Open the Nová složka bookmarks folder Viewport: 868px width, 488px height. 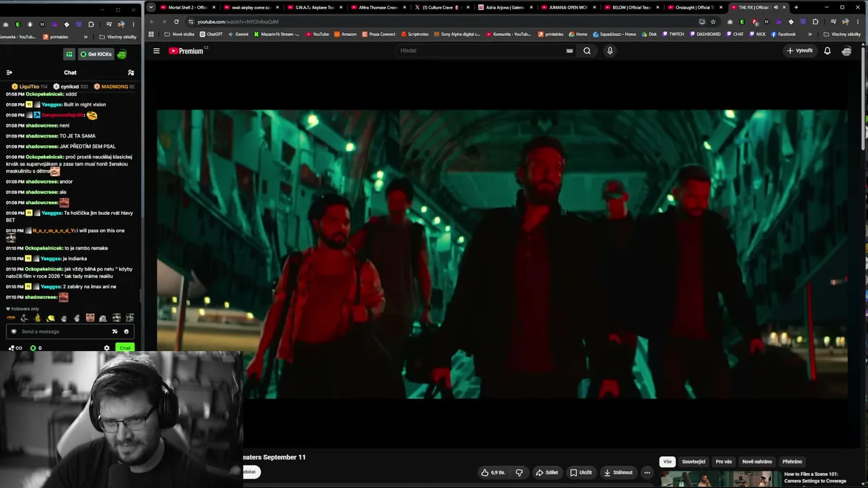(x=179, y=35)
